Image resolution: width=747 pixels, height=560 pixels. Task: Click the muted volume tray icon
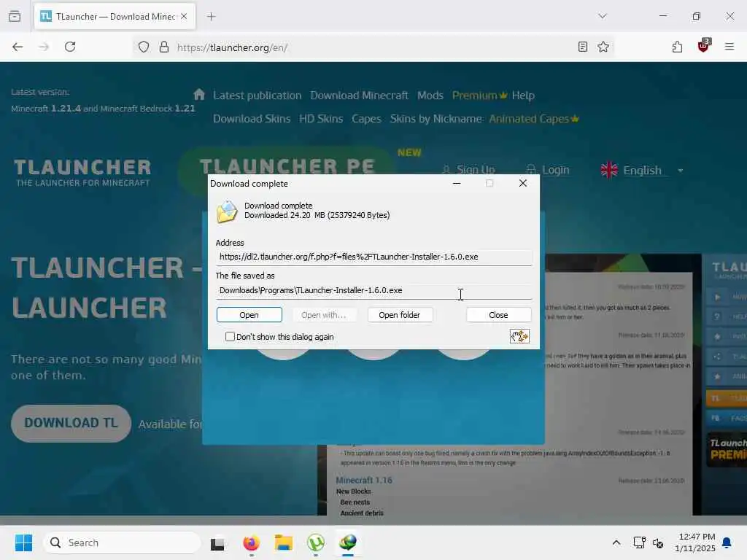[658, 542]
